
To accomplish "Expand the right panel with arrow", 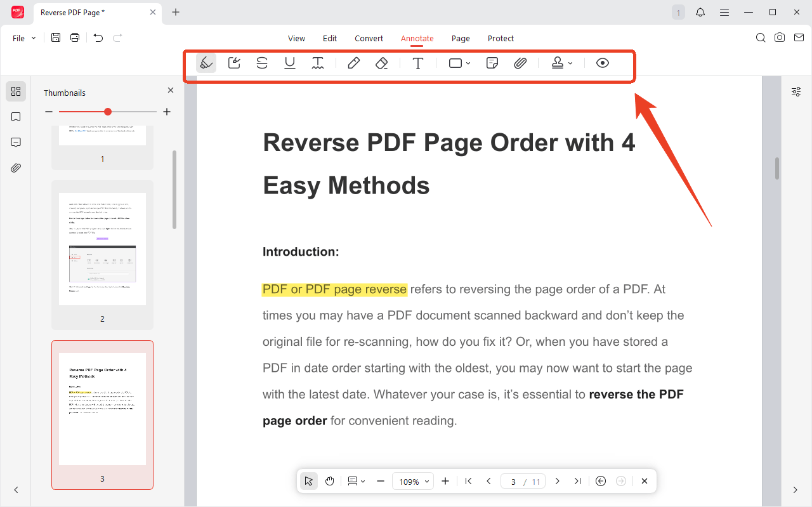I will pyautogui.click(x=796, y=490).
